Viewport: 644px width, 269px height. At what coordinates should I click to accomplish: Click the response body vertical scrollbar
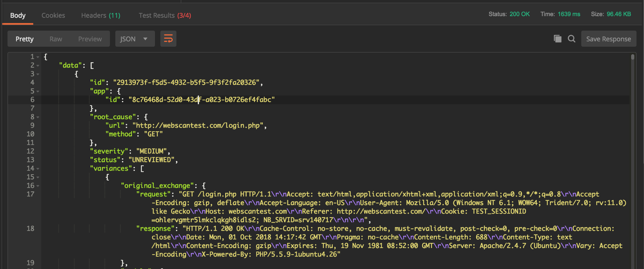tap(632, 129)
